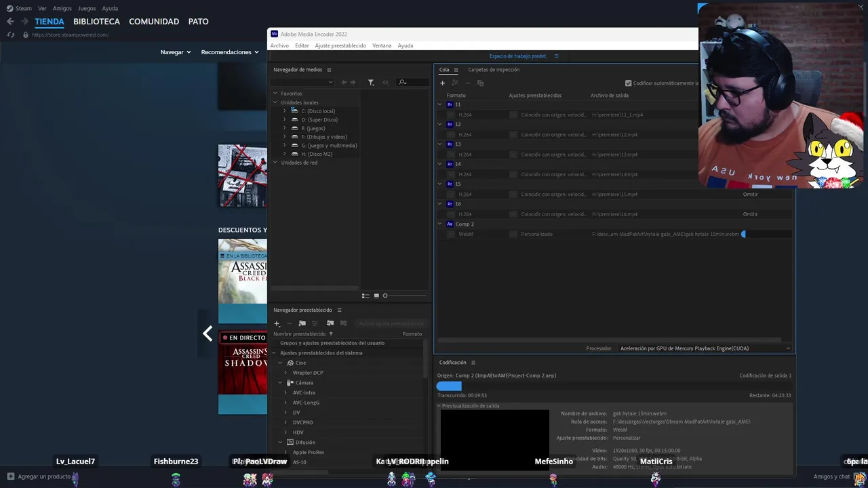This screenshot has width=868, height=488.
Task: Open the Editar menu
Action: click(x=302, y=45)
